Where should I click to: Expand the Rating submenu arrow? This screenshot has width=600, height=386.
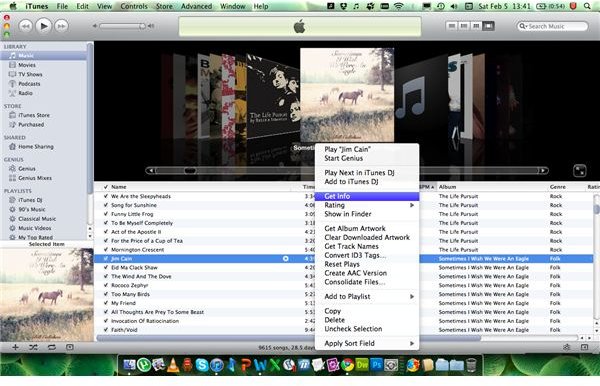tap(412, 205)
